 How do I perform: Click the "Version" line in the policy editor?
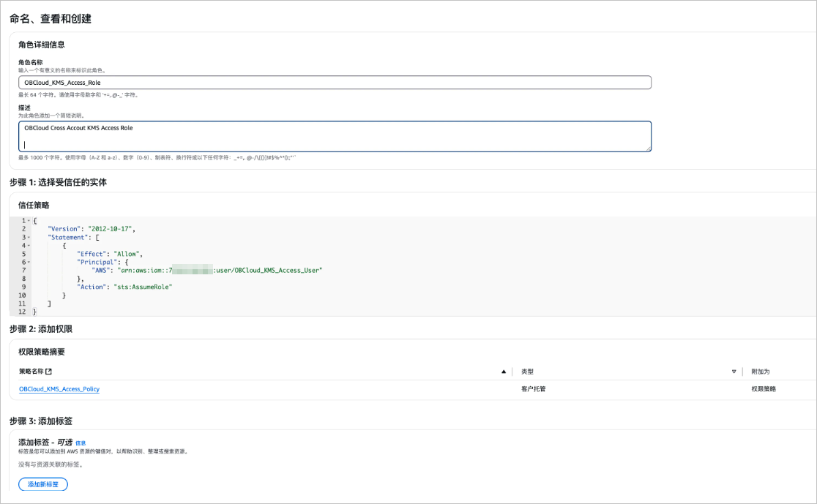pos(92,228)
